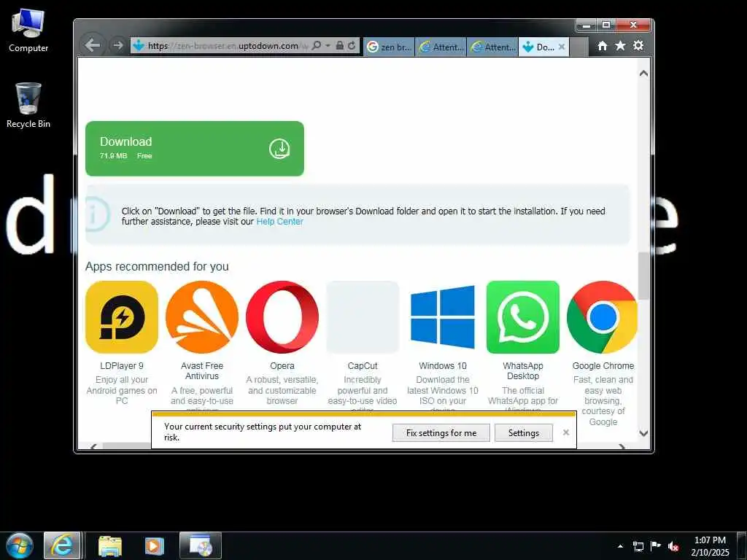Click the search magnifier in address bar
747x560 pixels.
tap(317, 46)
